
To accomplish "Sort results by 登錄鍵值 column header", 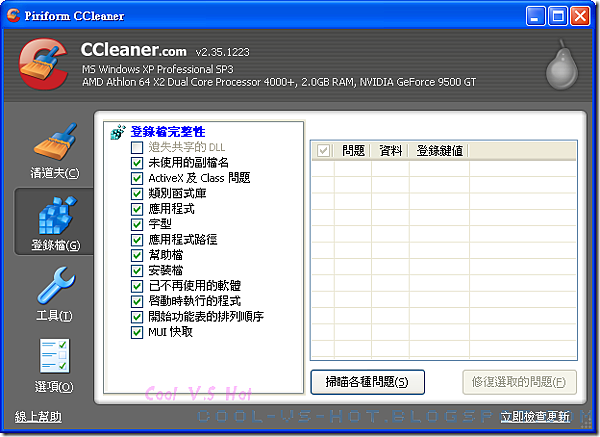I will click(439, 150).
